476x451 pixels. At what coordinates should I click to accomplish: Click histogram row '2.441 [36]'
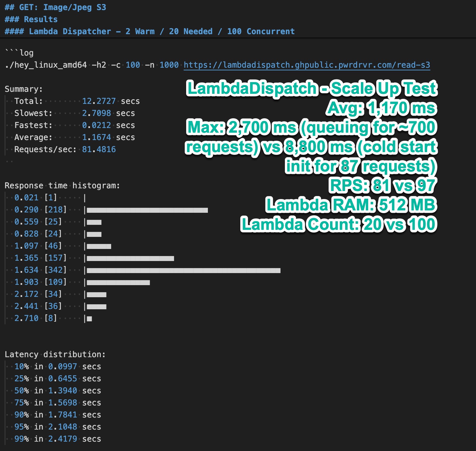[60, 306]
